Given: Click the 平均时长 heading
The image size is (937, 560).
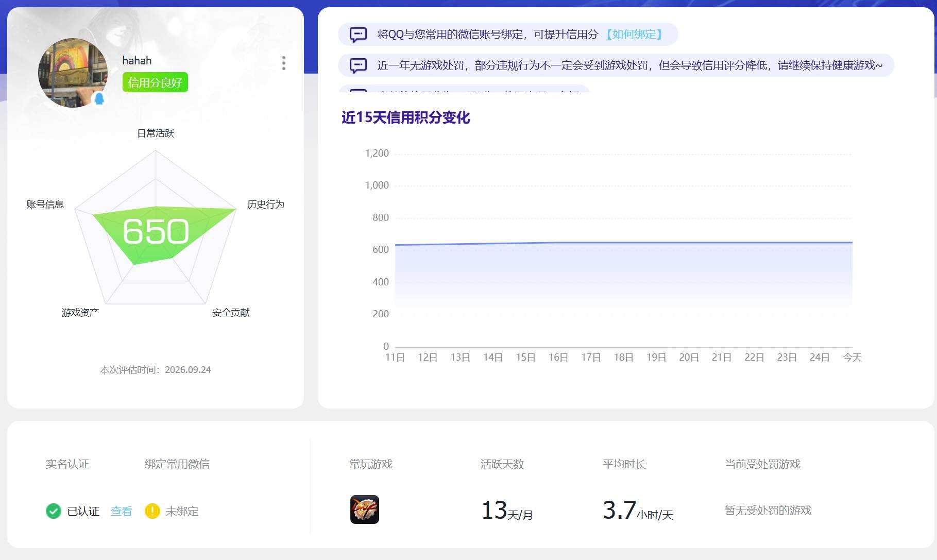Looking at the screenshot, I should coord(624,464).
